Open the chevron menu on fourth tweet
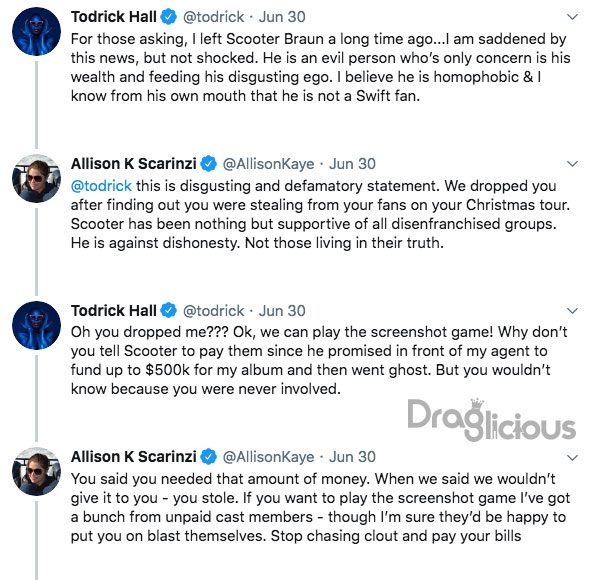 [573, 458]
